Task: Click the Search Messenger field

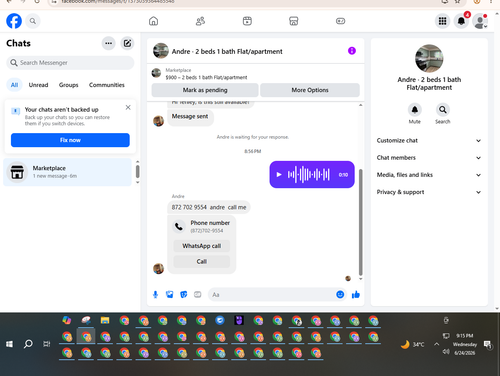Action: [70, 63]
